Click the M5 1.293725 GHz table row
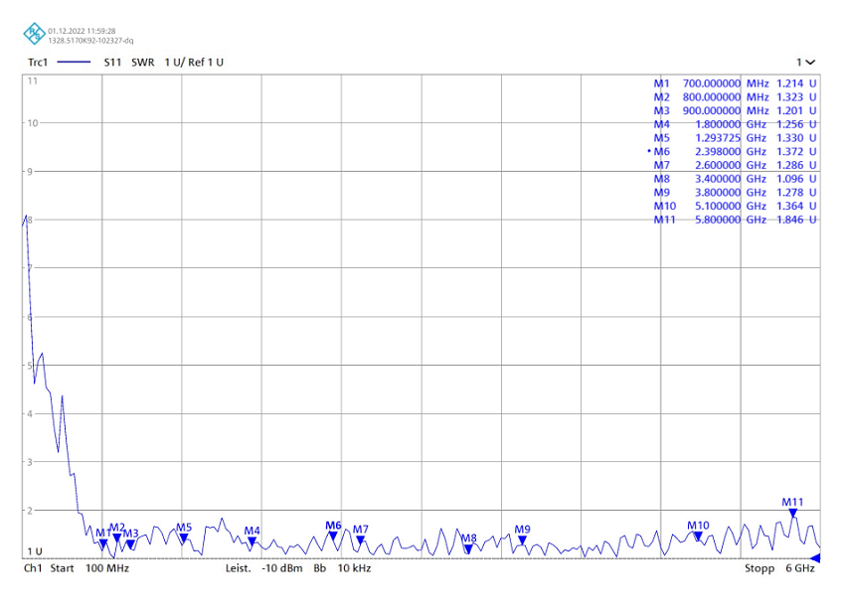 pos(735,138)
